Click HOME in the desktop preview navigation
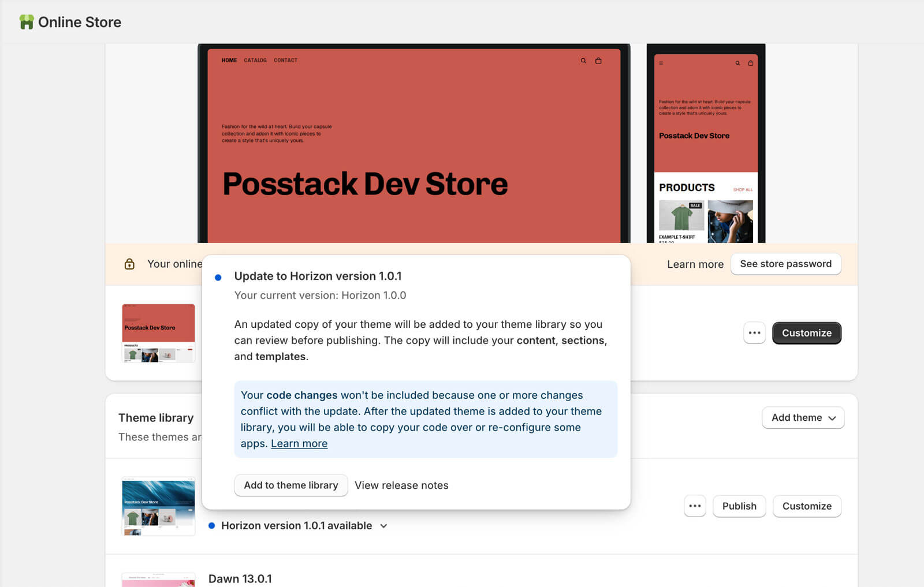The width and height of the screenshot is (924, 587). click(229, 60)
